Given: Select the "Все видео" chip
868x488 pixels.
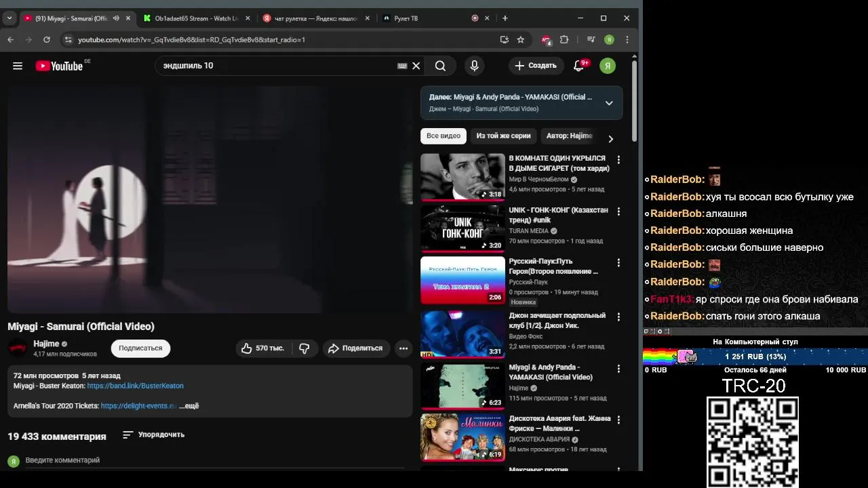Looking at the screenshot, I should click(x=443, y=136).
